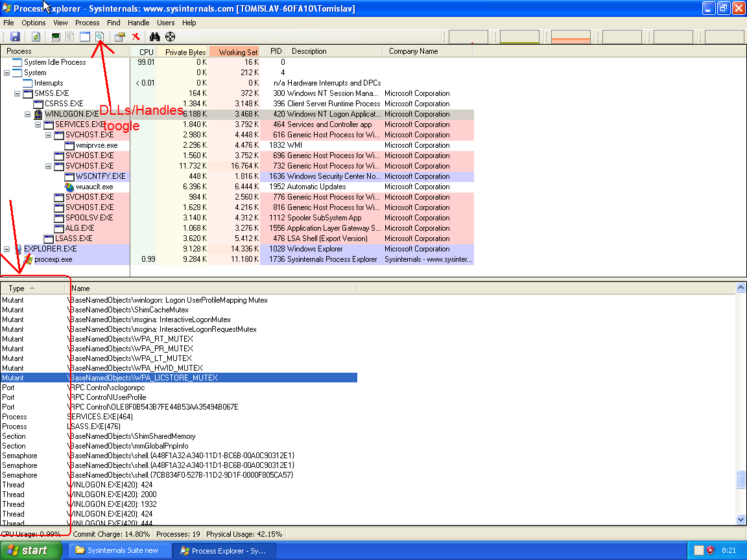Sort by the CPU column header
This screenshot has height=560, width=747.
click(x=143, y=51)
